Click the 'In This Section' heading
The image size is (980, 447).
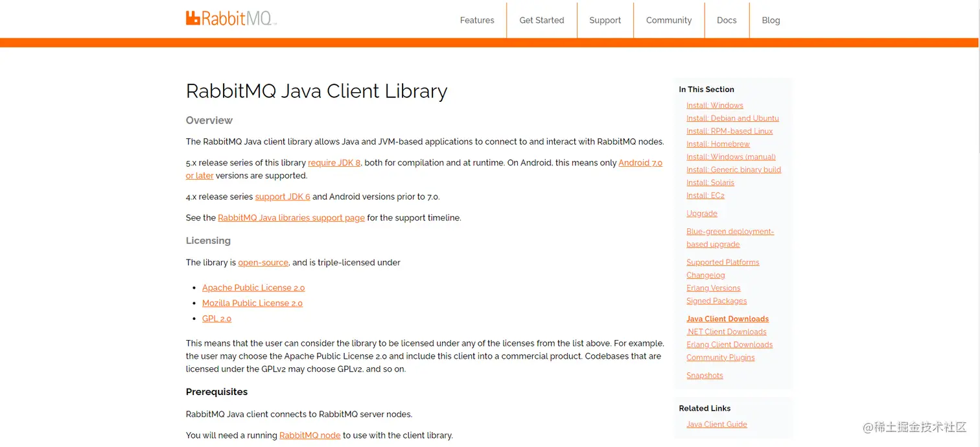706,90
